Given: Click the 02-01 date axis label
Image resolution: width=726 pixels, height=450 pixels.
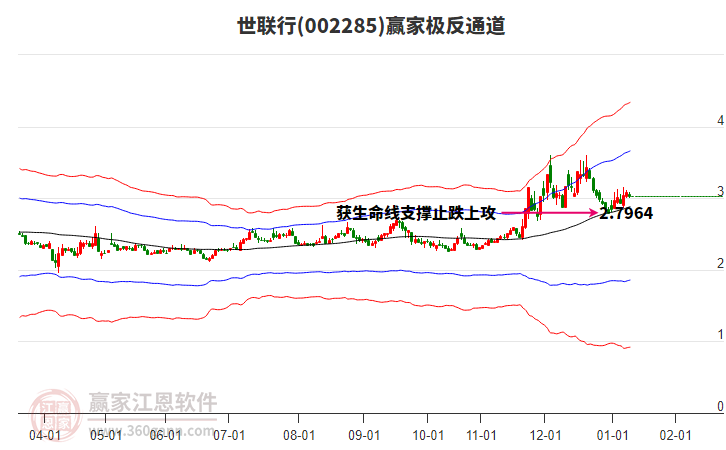Looking at the screenshot, I should pyautogui.click(x=676, y=436).
